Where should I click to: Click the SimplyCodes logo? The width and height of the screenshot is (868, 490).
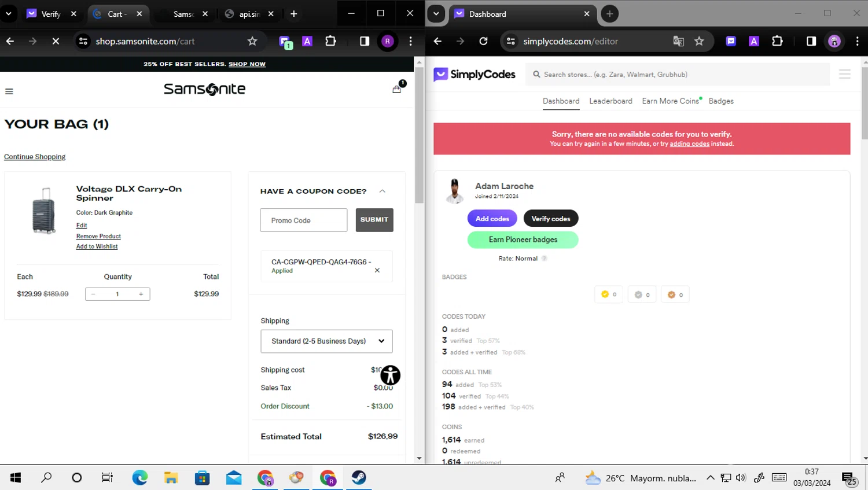click(475, 75)
